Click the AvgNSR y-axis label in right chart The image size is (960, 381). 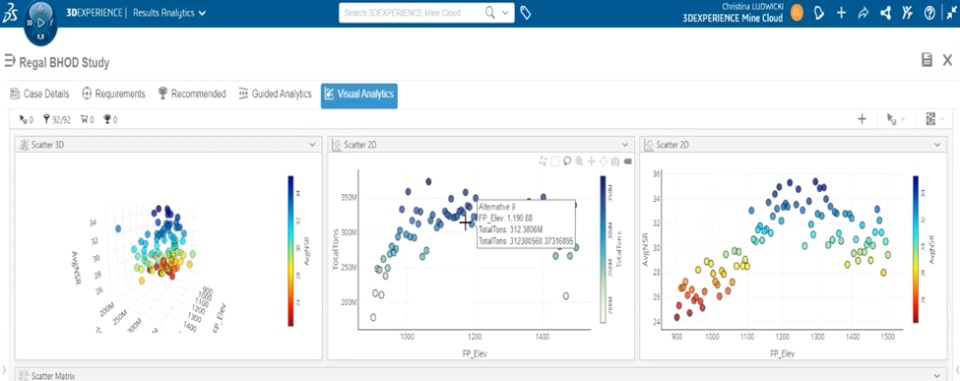[x=645, y=250]
